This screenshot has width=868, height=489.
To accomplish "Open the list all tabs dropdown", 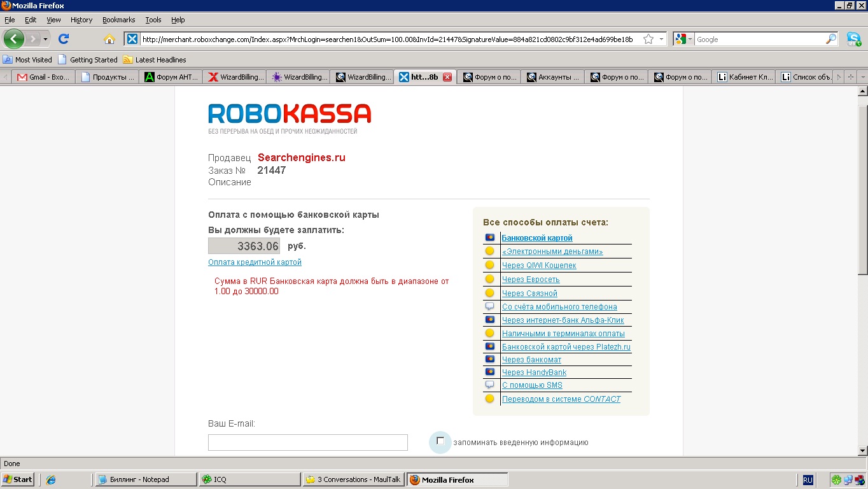I will coord(863,77).
